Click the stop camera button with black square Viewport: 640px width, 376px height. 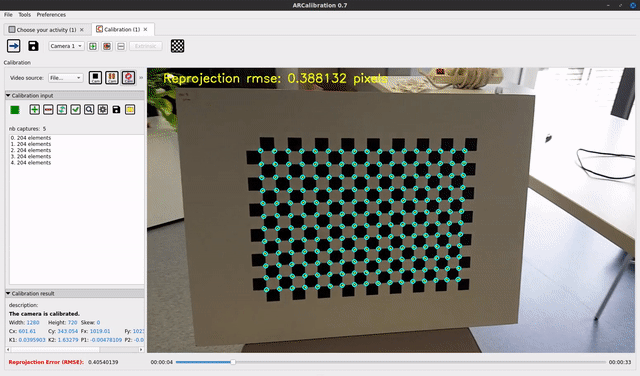click(95, 78)
